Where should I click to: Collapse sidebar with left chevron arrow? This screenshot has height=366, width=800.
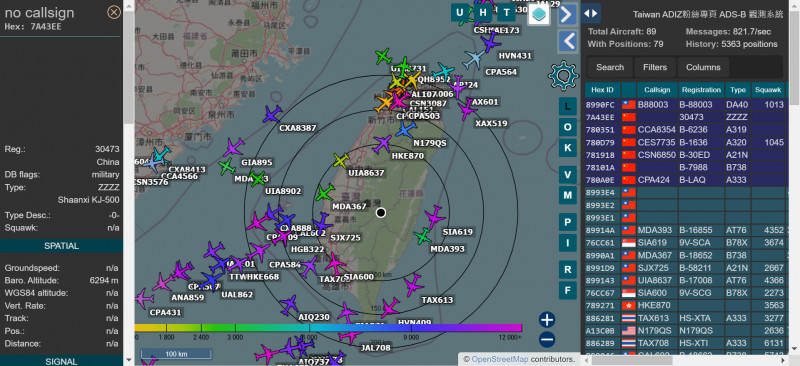[x=568, y=41]
